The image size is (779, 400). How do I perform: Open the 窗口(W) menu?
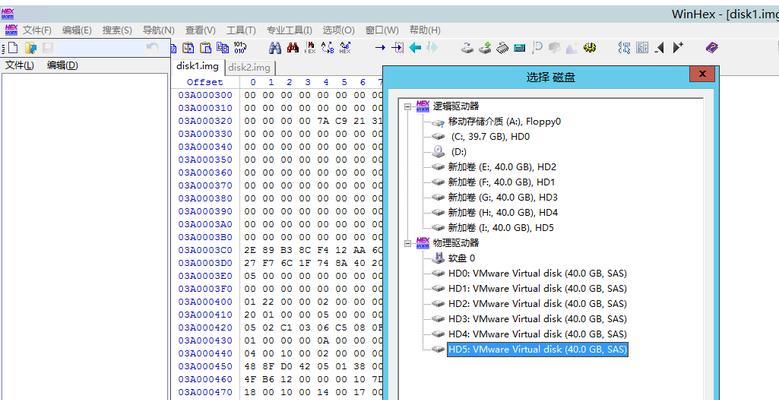click(x=382, y=30)
